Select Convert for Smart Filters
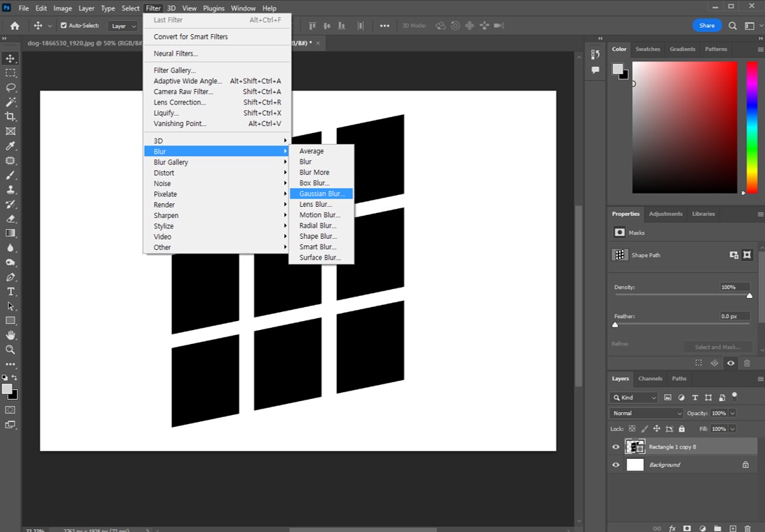Image resolution: width=765 pixels, height=532 pixels. [x=217, y=37]
